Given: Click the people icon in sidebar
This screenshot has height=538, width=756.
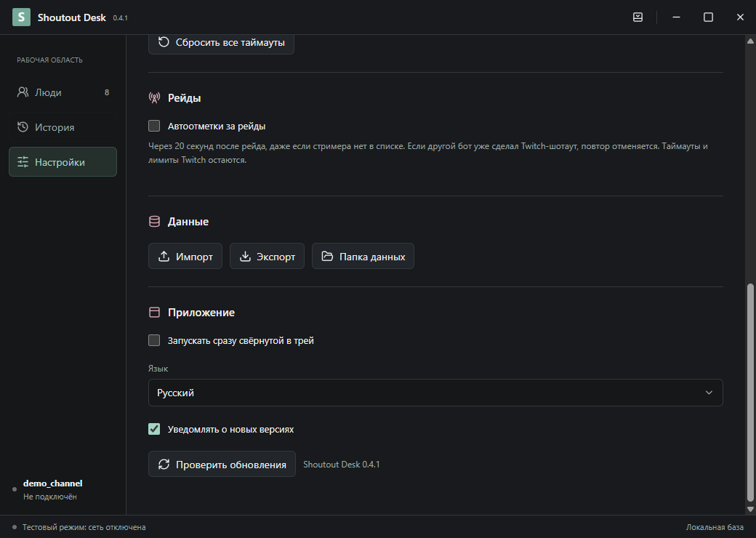Looking at the screenshot, I should coord(23,92).
